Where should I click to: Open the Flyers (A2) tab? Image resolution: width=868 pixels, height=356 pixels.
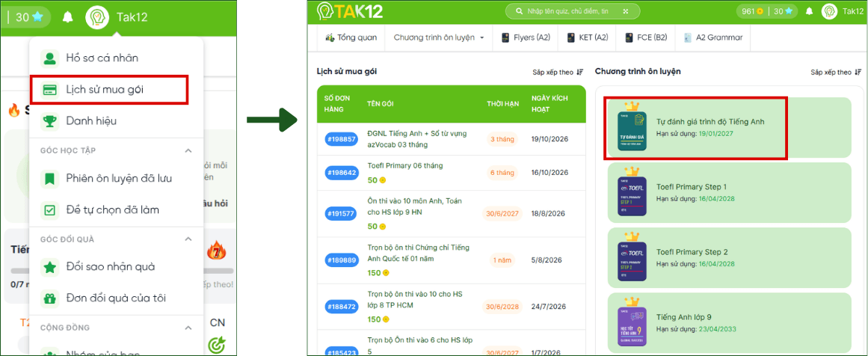[526, 37]
